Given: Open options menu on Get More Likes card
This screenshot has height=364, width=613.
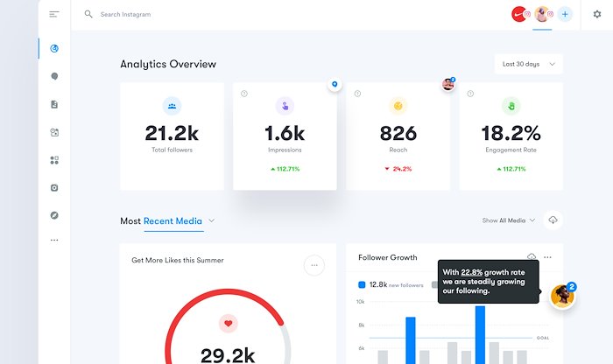Looking at the screenshot, I should (314, 265).
